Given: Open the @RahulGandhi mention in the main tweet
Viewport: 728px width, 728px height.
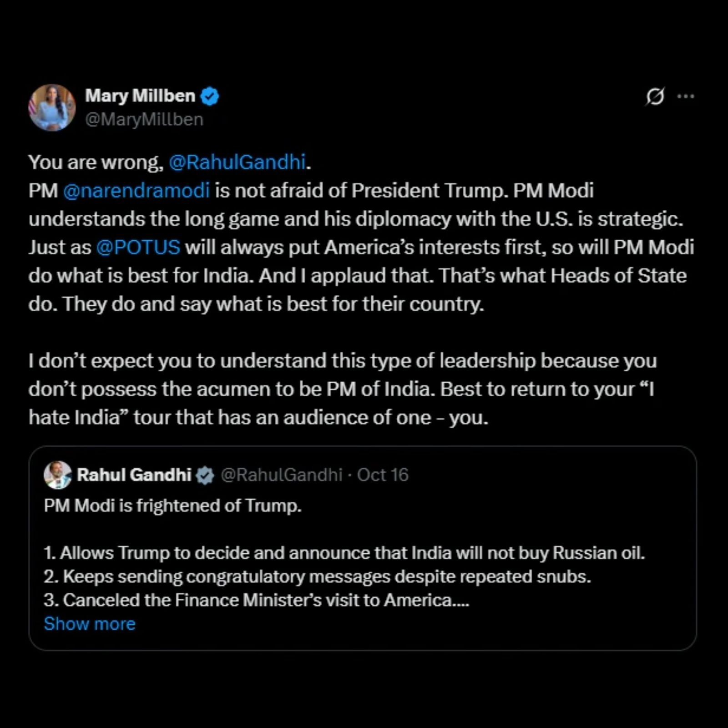Looking at the screenshot, I should point(237,162).
